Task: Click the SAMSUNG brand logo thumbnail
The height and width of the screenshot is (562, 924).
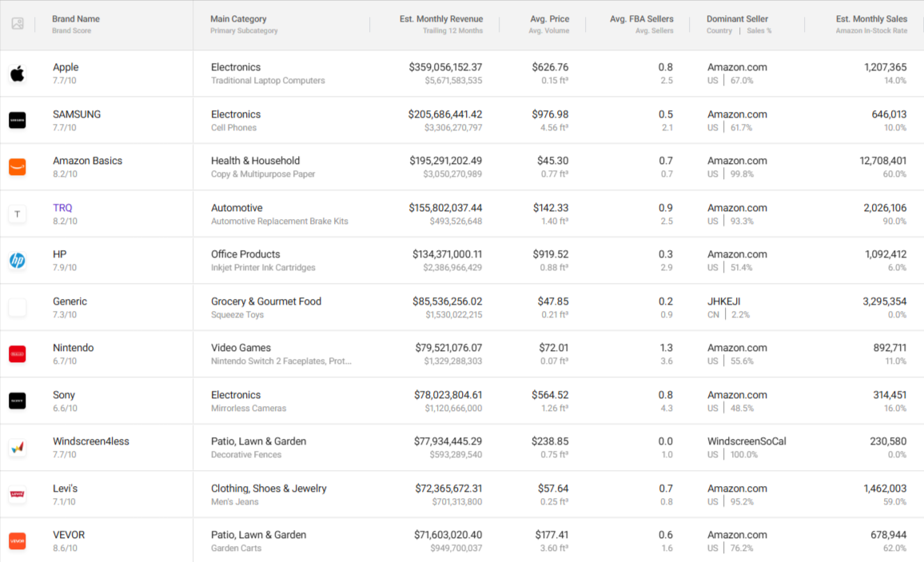Action: coord(17,120)
